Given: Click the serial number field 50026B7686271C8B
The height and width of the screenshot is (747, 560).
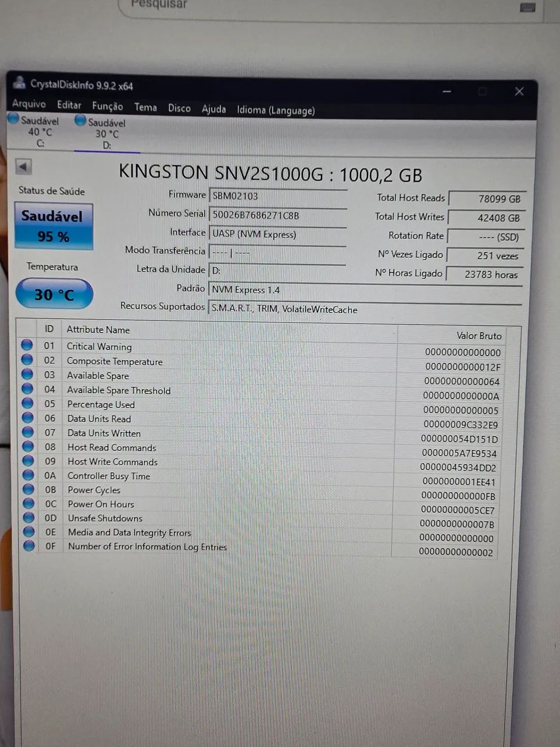Looking at the screenshot, I should 278,215.
